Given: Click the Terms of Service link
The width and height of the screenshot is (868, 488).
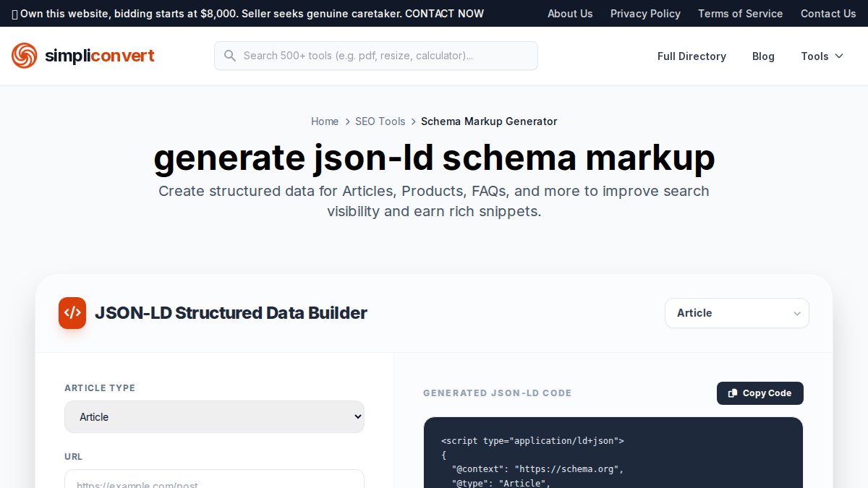Looking at the screenshot, I should 740,13.
